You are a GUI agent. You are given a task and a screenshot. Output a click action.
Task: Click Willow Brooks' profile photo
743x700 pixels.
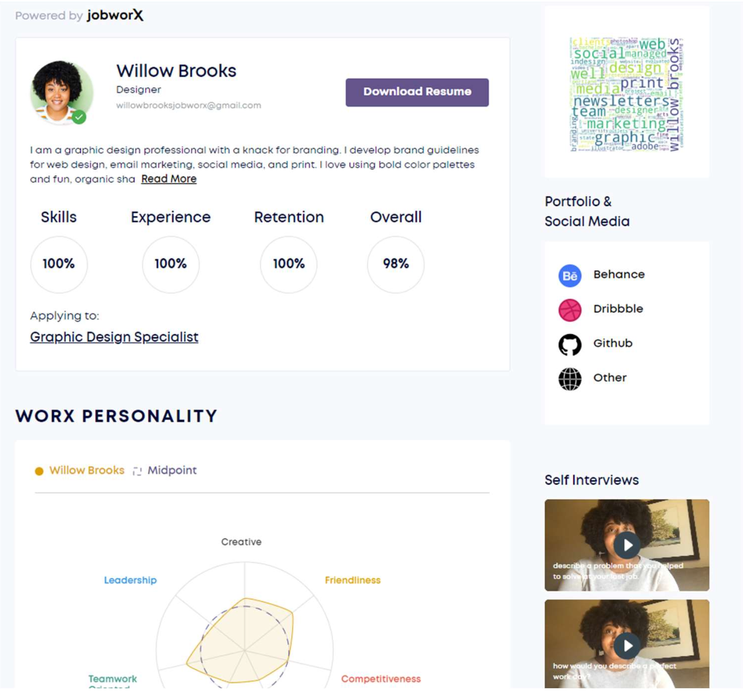tap(61, 92)
